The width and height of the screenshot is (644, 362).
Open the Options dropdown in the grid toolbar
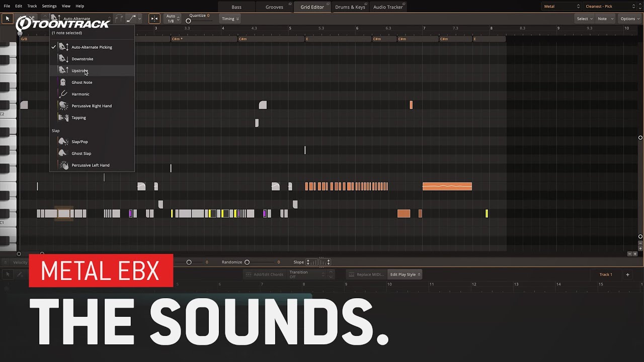pos(630,19)
